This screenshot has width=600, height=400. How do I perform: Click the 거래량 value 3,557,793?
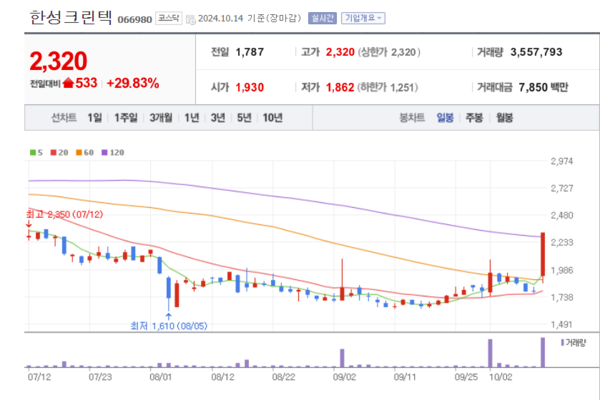(x=536, y=52)
